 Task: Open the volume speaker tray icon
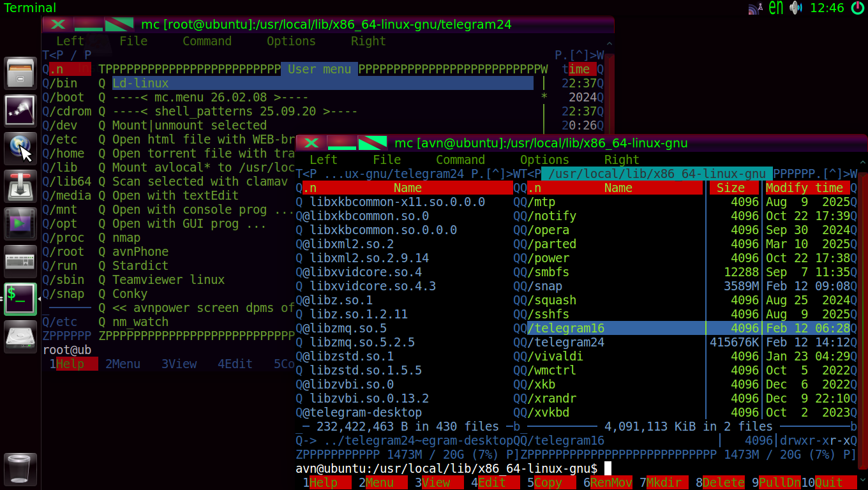click(x=795, y=8)
